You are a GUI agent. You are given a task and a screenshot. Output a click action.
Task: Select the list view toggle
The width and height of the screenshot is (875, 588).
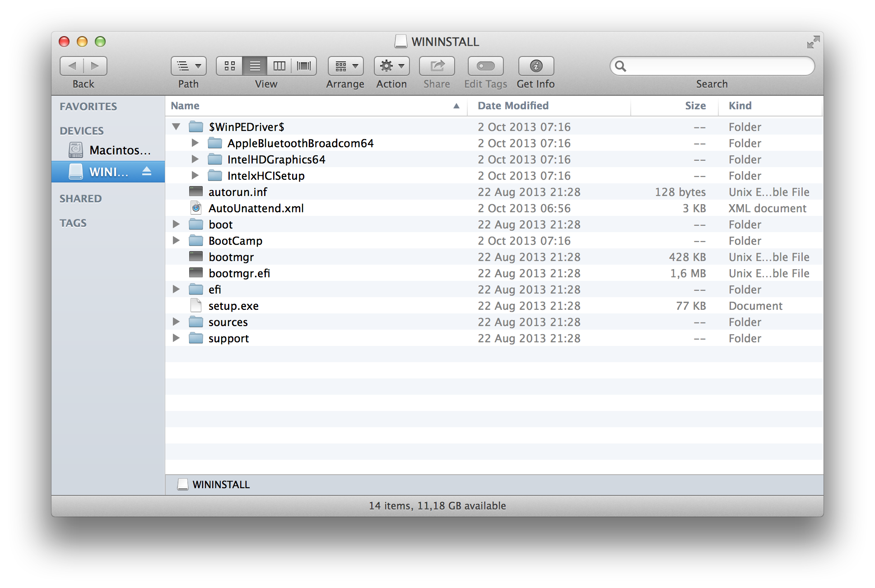255,66
